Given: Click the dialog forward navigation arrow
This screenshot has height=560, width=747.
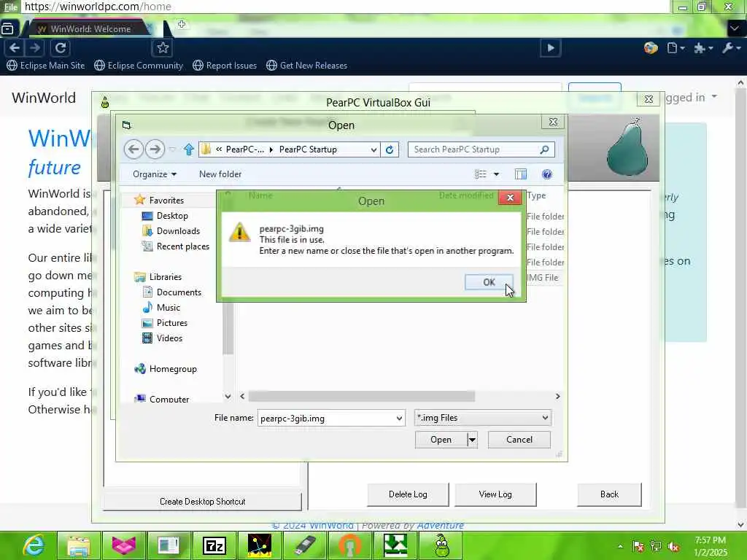Looking at the screenshot, I should [155, 149].
